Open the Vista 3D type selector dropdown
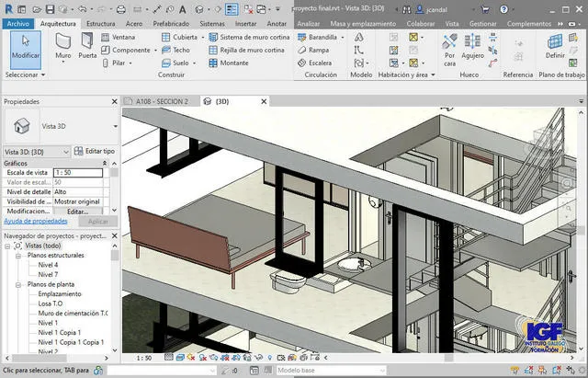Viewport: 588px width, 378px height. coord(115,127)
